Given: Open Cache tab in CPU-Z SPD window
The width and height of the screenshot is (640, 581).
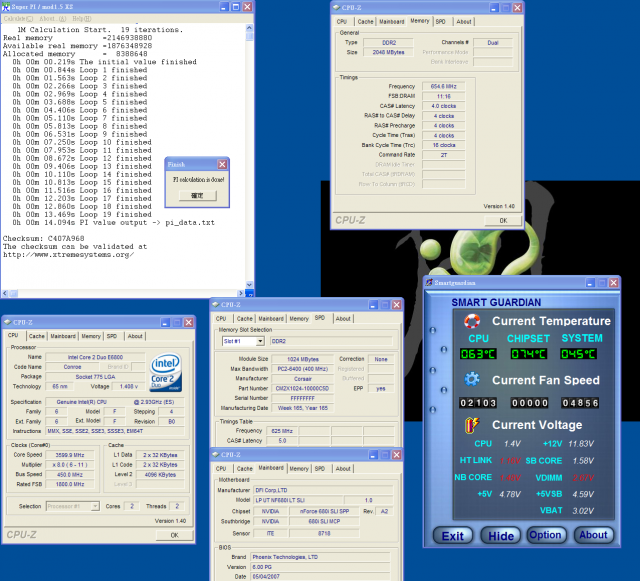Looking at the screenshot, I should tap(244, 318).
